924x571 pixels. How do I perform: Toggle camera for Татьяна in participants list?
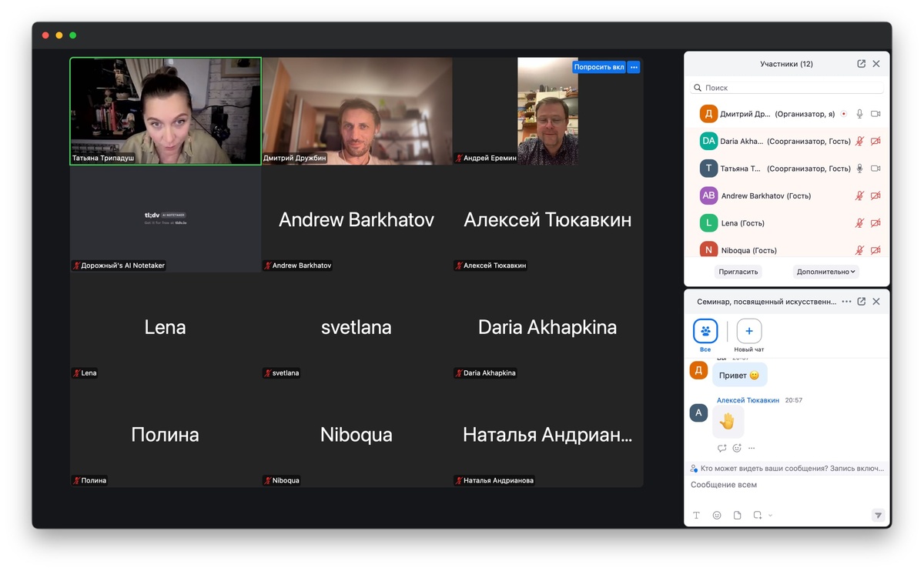coord(875,169)
